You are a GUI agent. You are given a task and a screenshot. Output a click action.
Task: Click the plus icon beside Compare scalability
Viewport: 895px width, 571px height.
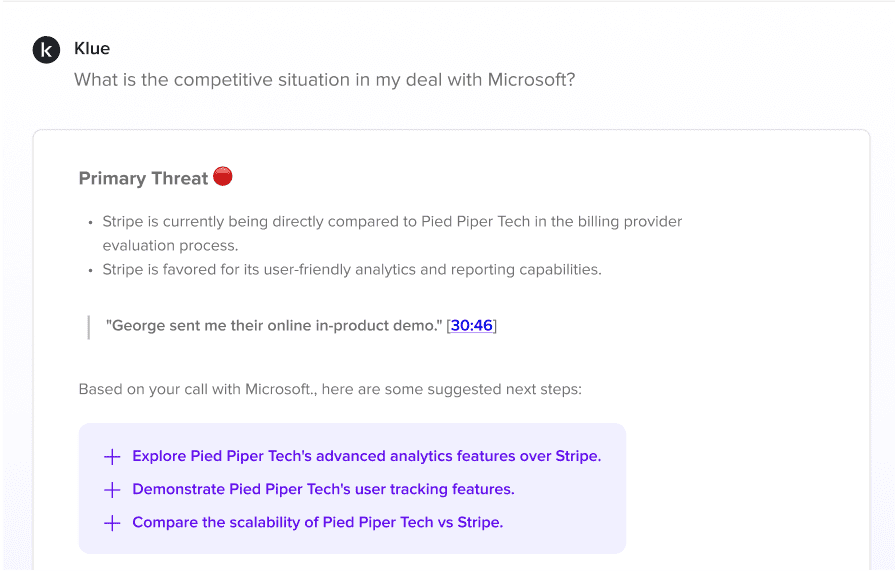pyautogui.click(x=112, y=523)
